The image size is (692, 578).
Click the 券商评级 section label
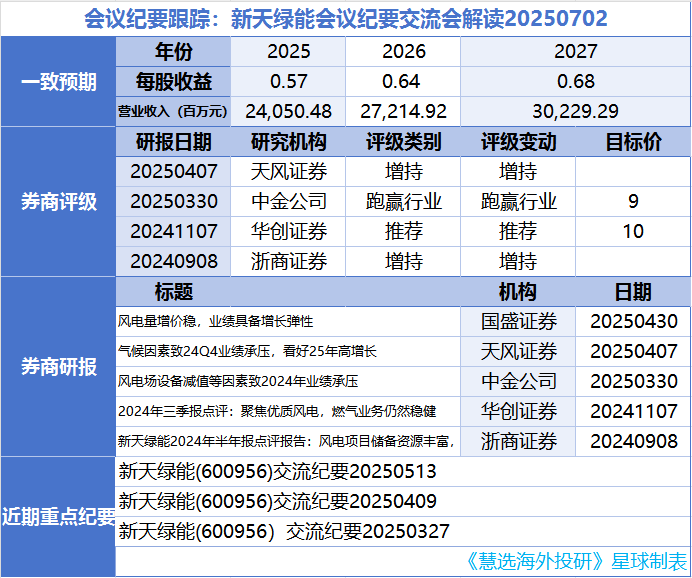point(59,202)
